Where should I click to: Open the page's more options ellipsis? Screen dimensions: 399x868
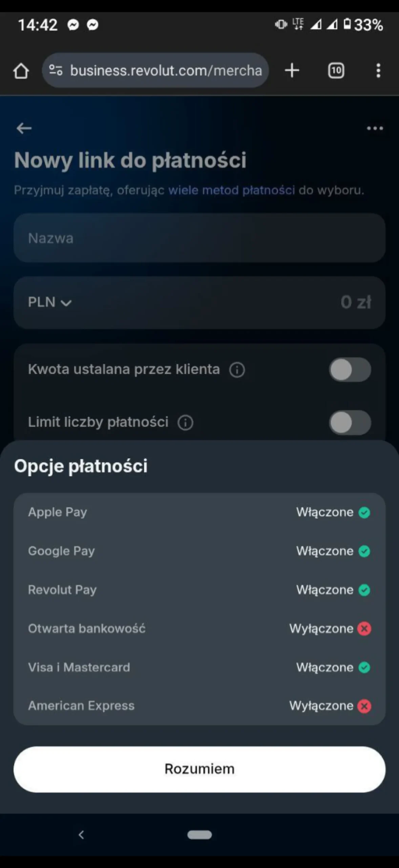[x=375, y=128]
